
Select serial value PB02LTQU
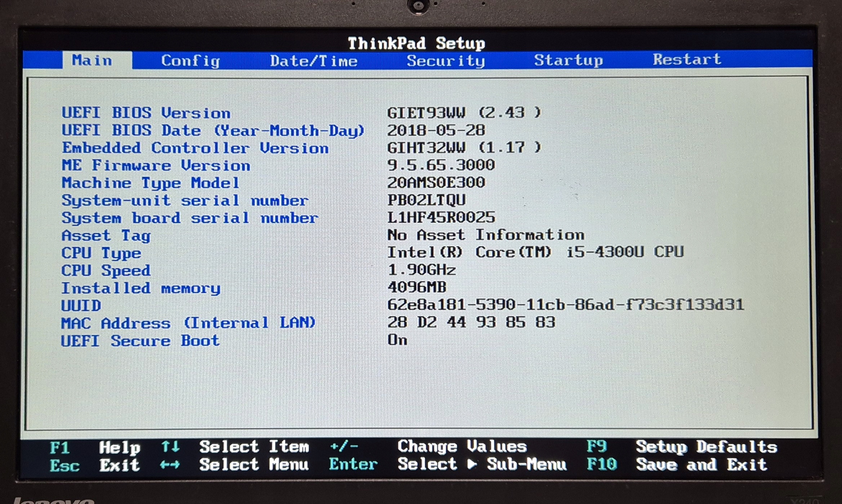(426, 200)
